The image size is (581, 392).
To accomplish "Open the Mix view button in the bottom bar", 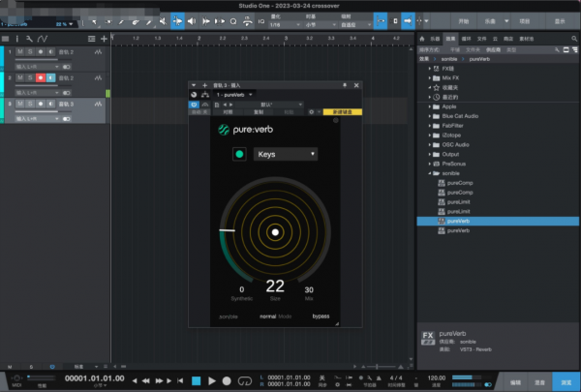I will pos(539,382).
